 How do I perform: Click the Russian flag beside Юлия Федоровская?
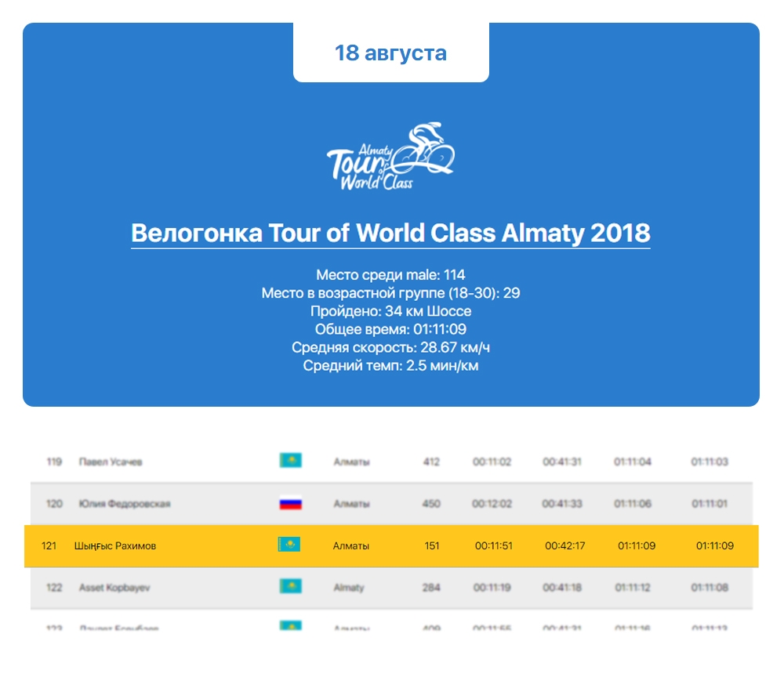[290, 503]
